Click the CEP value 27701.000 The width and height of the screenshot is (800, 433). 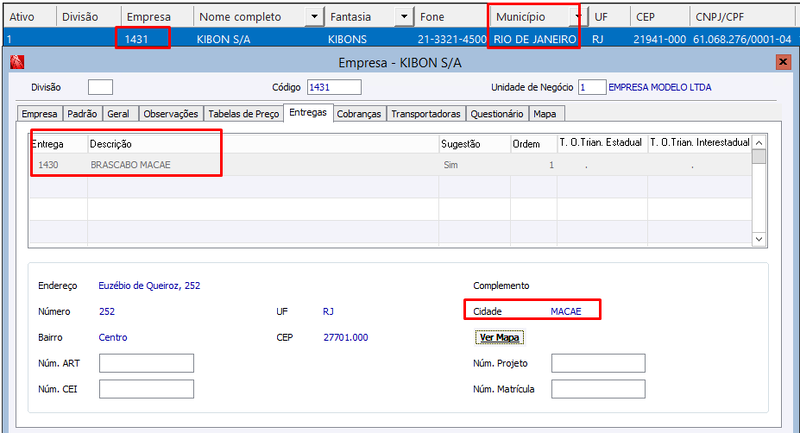click(345, 337)
